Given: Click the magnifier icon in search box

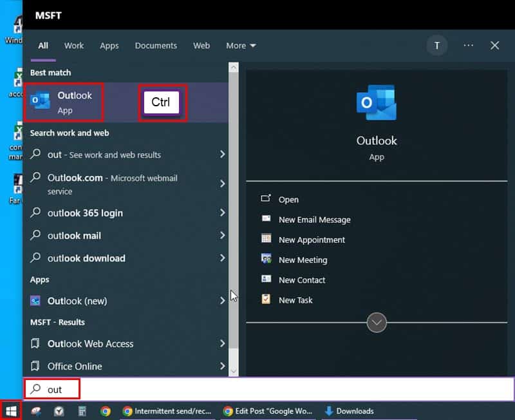Looking at the screenshot, I should click(x=35, y=389).
